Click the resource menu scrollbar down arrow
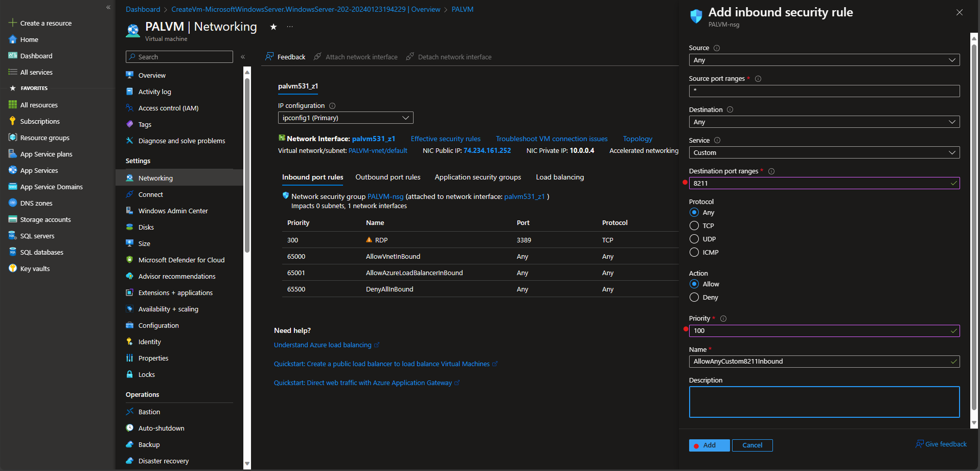 point(247,464)
